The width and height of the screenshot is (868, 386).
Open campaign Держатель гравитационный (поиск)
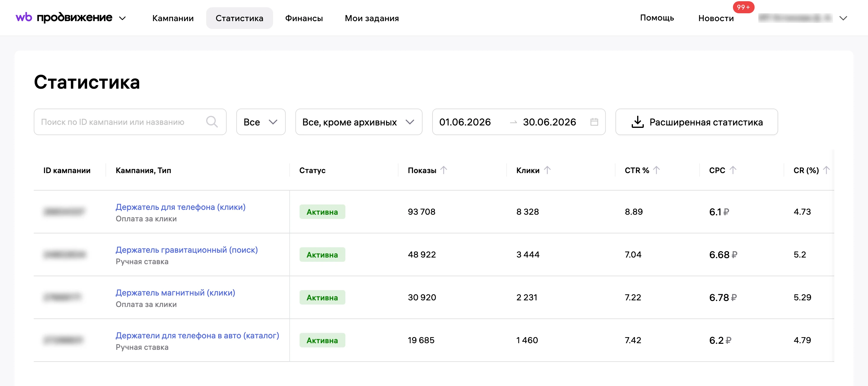[187, 250]
